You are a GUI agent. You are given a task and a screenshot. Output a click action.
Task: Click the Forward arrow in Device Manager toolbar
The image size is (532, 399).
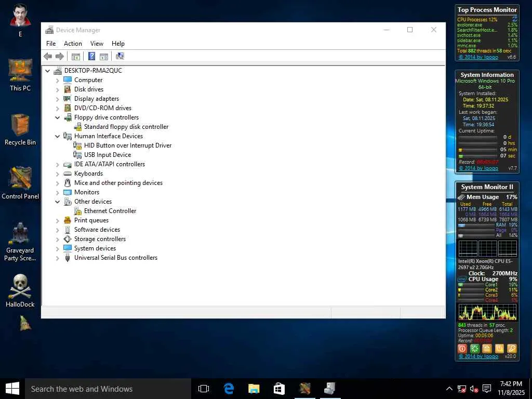pos(60,56)
